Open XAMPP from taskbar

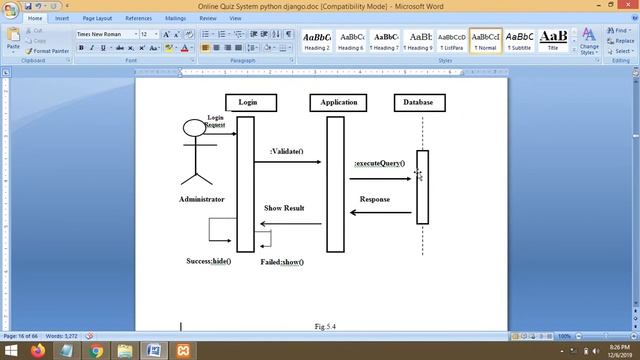point(183,351)
